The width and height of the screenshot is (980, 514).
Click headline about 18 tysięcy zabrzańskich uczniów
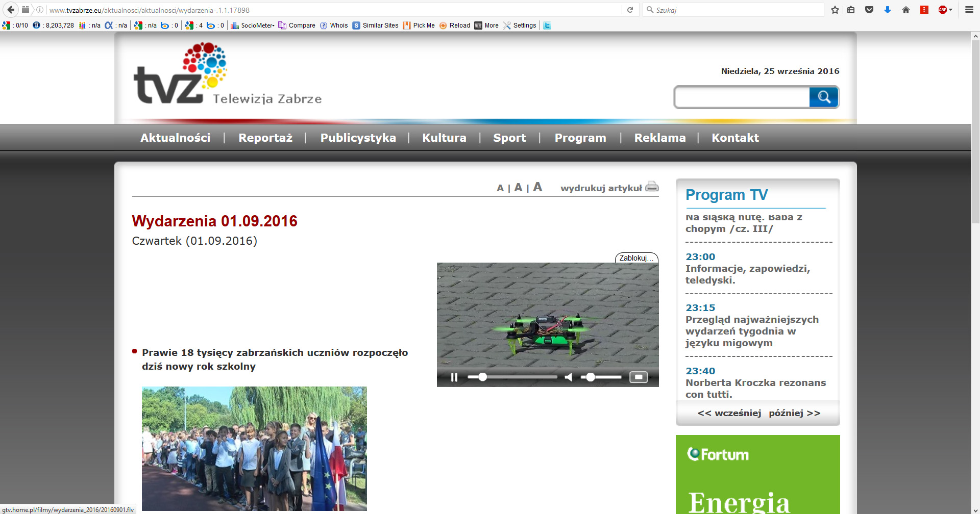coord(275,359)
